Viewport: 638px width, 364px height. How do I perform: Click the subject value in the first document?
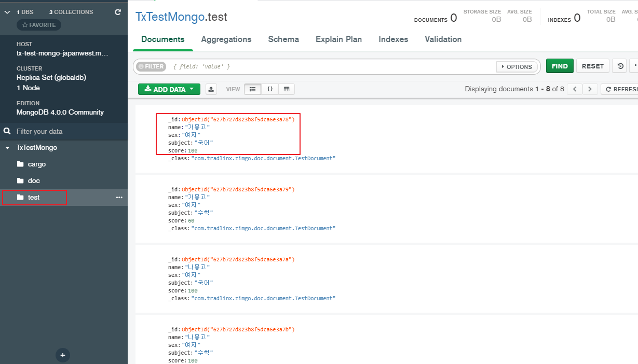[x=203, y=143]
